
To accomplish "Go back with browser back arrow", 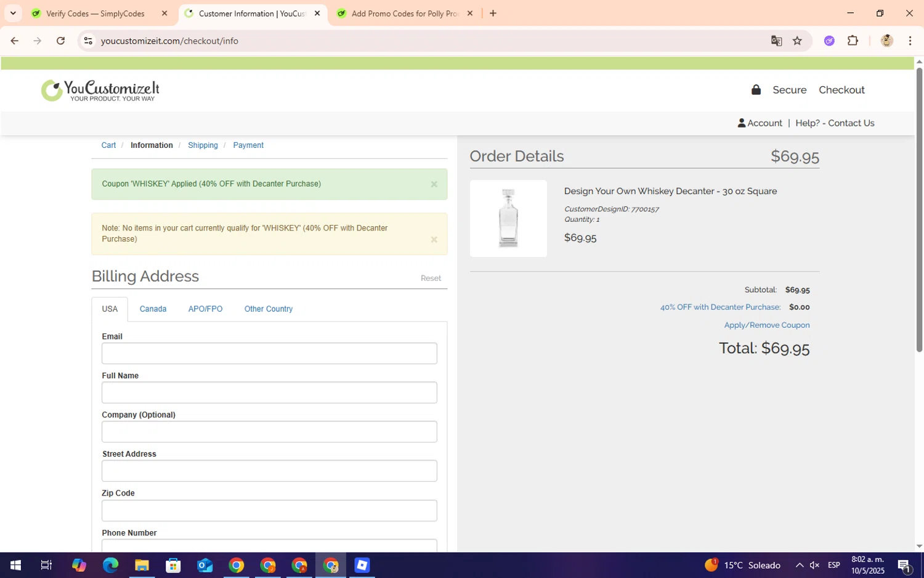I will coord(14,41).
